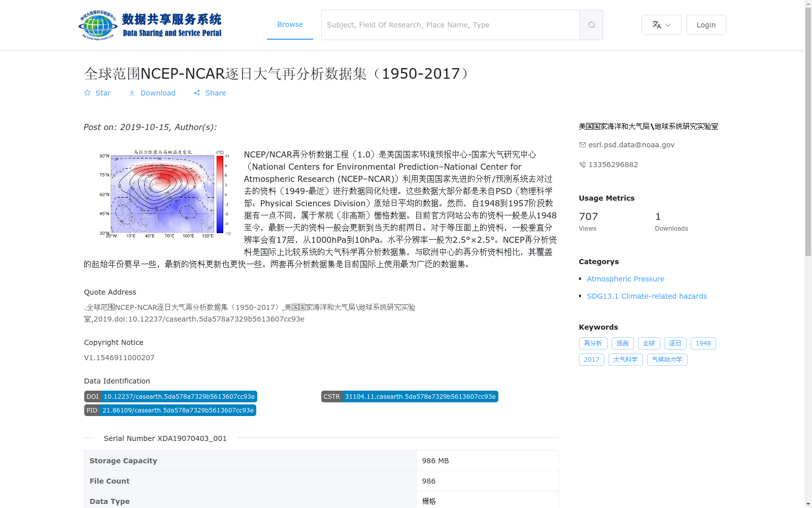This screenshot has width=812, height=508.
Task: Click the CSTR identifier badge
Action: pos(410,397)
